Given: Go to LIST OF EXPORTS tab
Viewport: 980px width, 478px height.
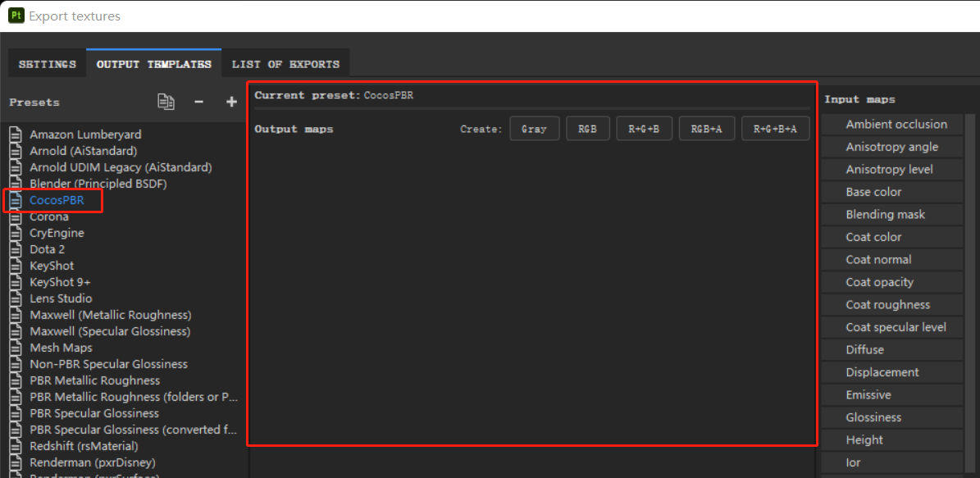Looking at the screenshot, I should point(285,64).
